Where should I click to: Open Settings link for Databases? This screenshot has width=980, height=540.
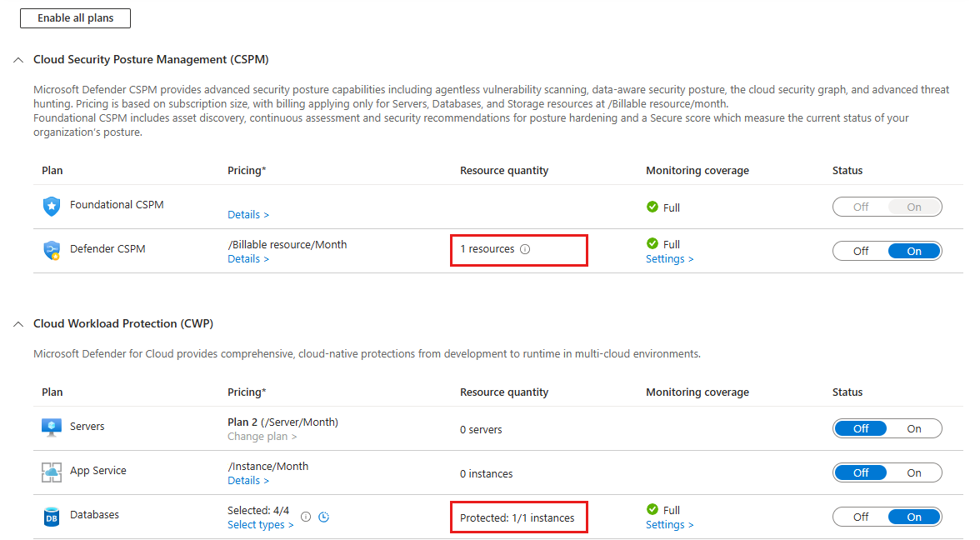click(x=669, y=525)
